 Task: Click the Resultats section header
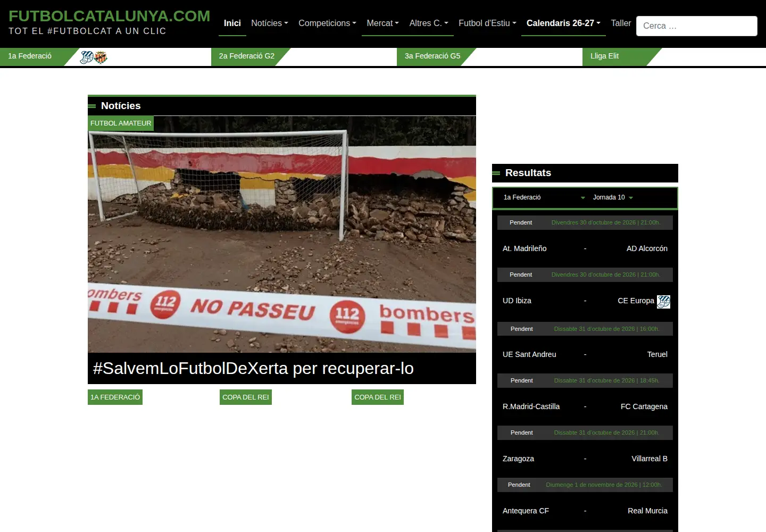(x=585, y=173)
